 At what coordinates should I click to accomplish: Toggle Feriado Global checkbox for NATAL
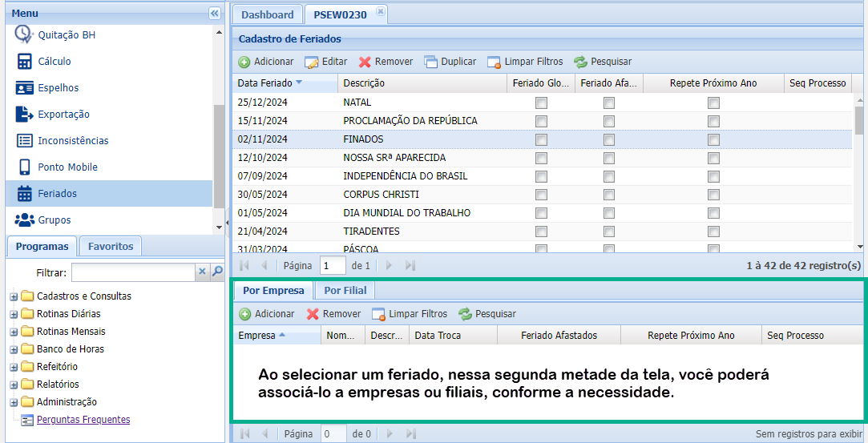(x=541, y=103)
